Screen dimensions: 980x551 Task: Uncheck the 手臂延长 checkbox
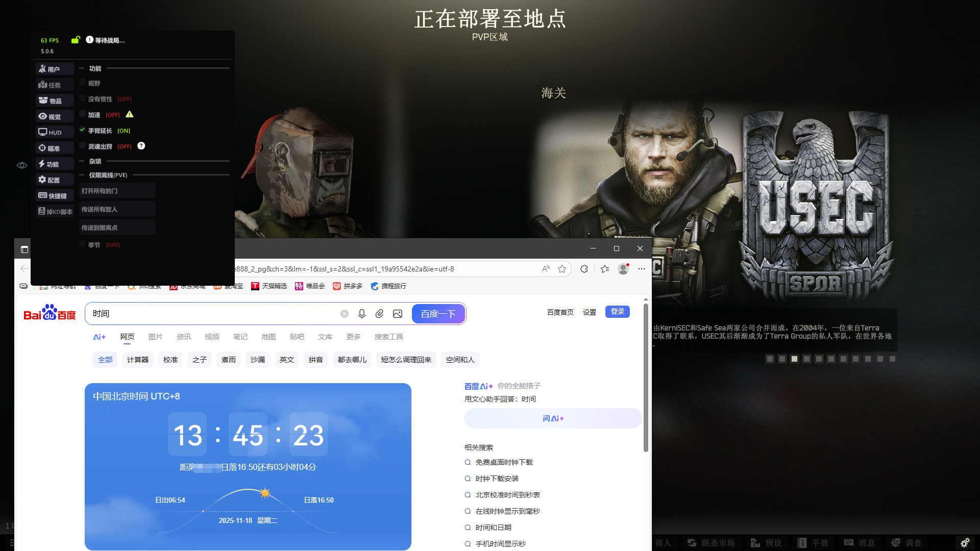82,130
